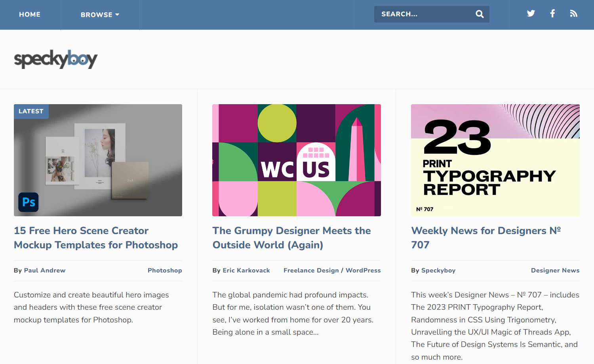Open the Twitter profile icon
The height and width of the screenshot is (364, 594).
click(x=531, y=13)
